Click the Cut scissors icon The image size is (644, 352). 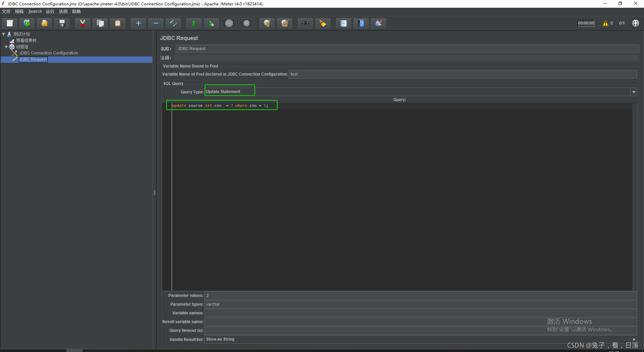[82, 23]
